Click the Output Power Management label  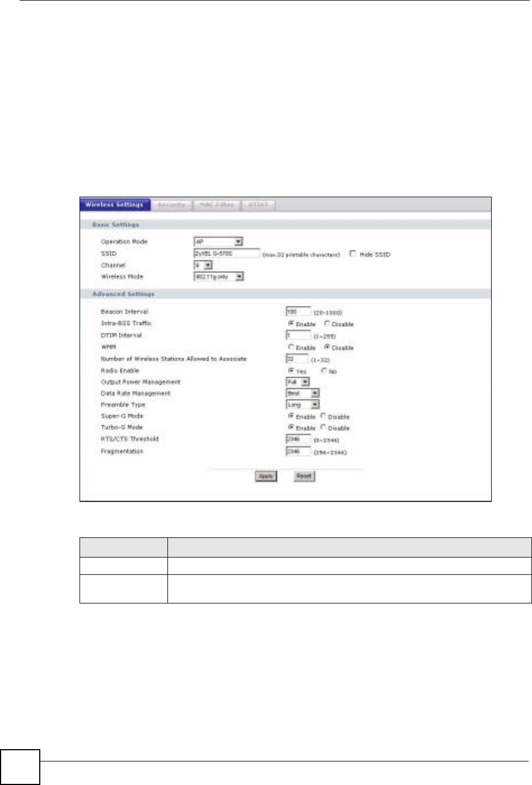point(141,382)
